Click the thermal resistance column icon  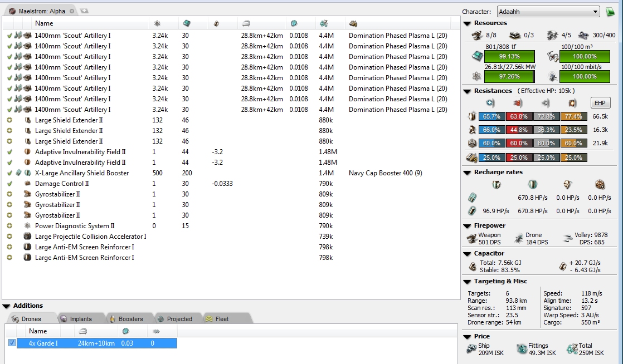(518, 103)
